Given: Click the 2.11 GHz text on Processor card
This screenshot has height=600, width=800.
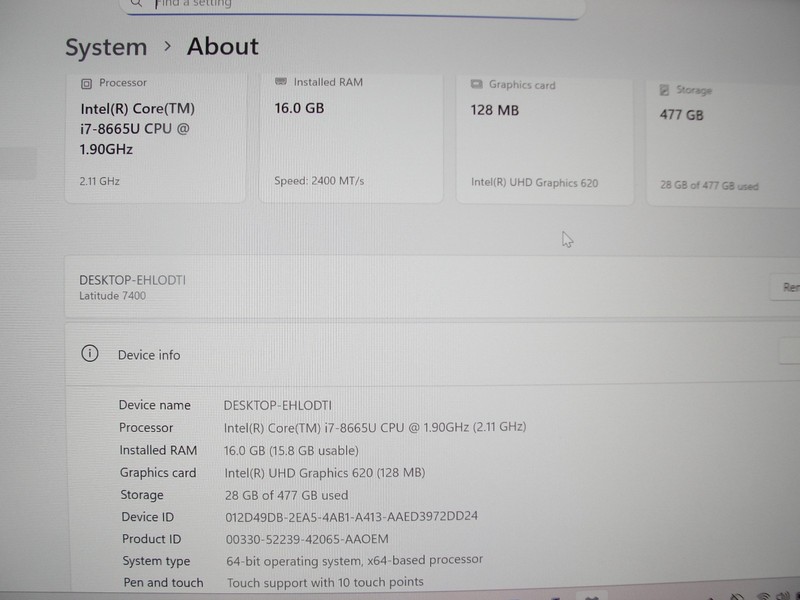Looking at the screenshot, I should pos(99,181).
